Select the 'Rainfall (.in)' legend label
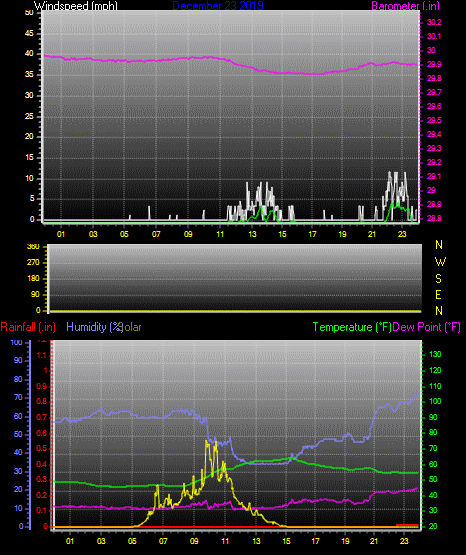This screenshot has height=555, width=466. point(28,327)
